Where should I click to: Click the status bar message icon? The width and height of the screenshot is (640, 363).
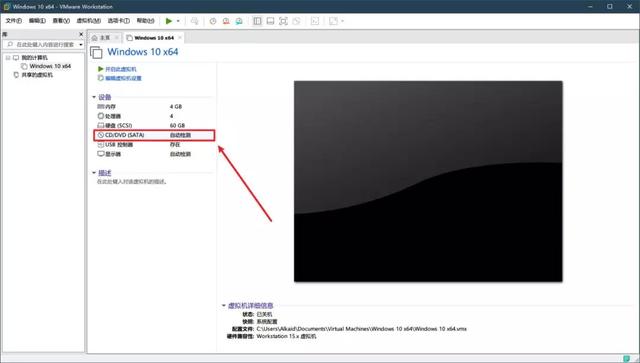(627, 359)
